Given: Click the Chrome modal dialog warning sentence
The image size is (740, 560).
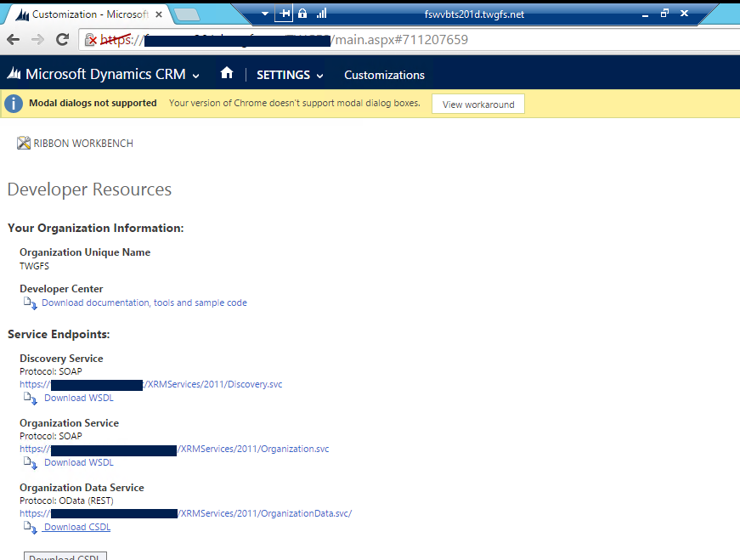Looking at the screenshot, I should coord(295,104).
